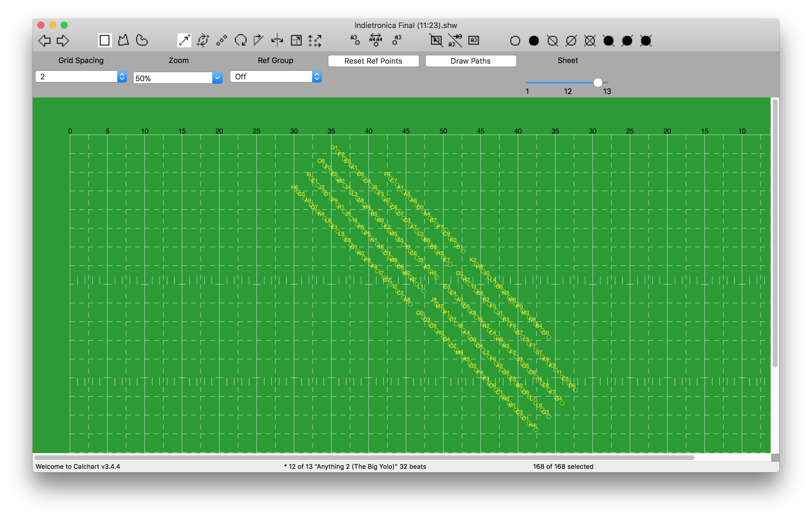Select the reflect points tool

tap(277, 41)
